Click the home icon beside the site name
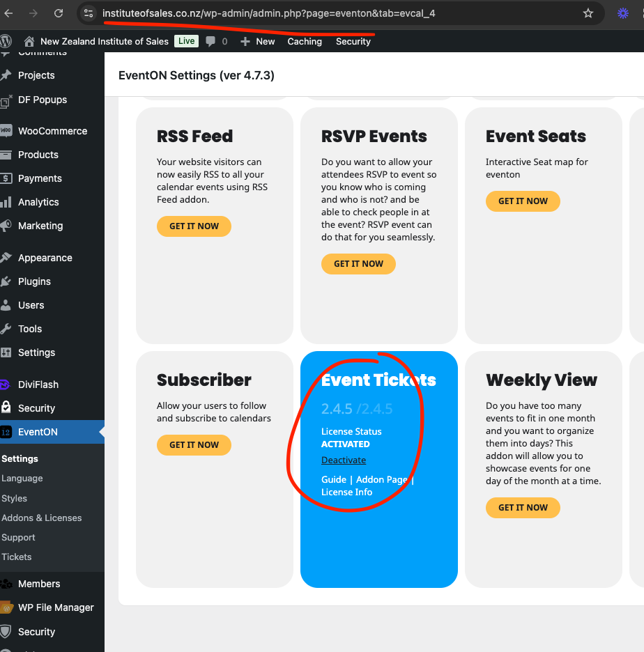Screen dimensions: 644x652 tap(29, 41)
